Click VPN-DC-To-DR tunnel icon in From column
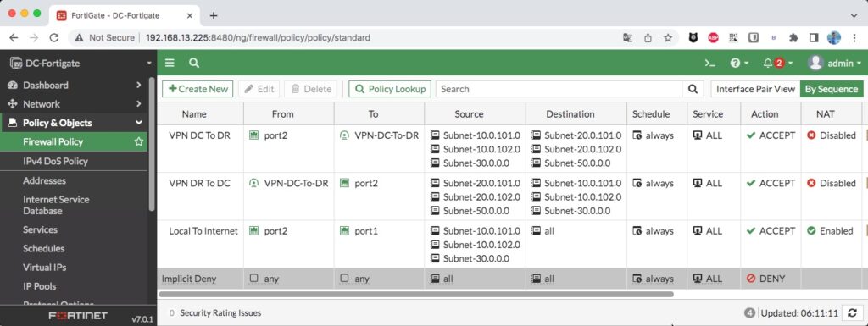Image resolution: width=868 pixels, height=326 pixels. (254, 183)
